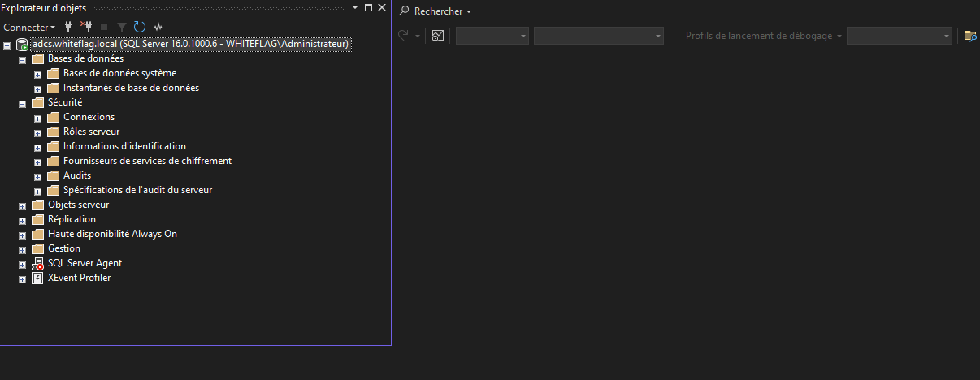
Task: Collapse the Bases de données node
Action: tap(23, 59)
